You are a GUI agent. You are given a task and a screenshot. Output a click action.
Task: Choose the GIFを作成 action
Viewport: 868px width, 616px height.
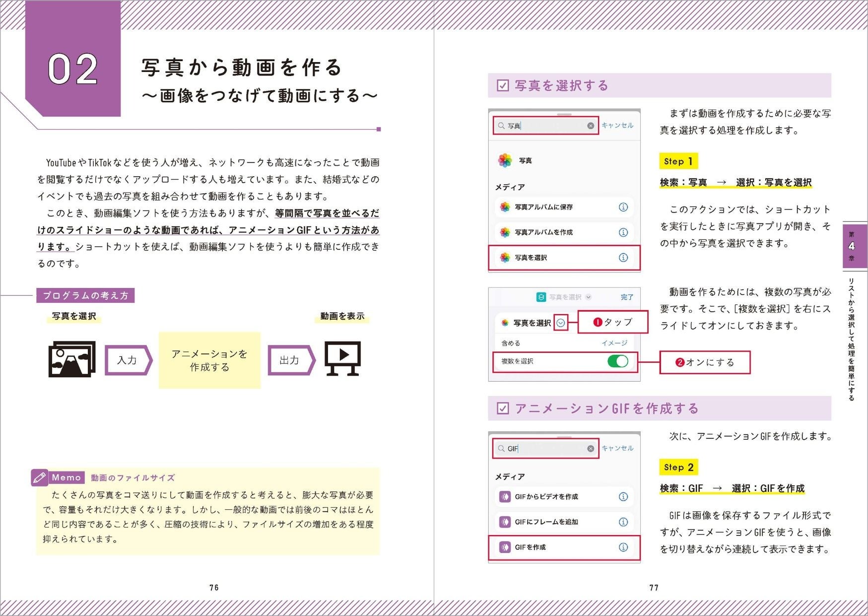(x=564, y=547)
